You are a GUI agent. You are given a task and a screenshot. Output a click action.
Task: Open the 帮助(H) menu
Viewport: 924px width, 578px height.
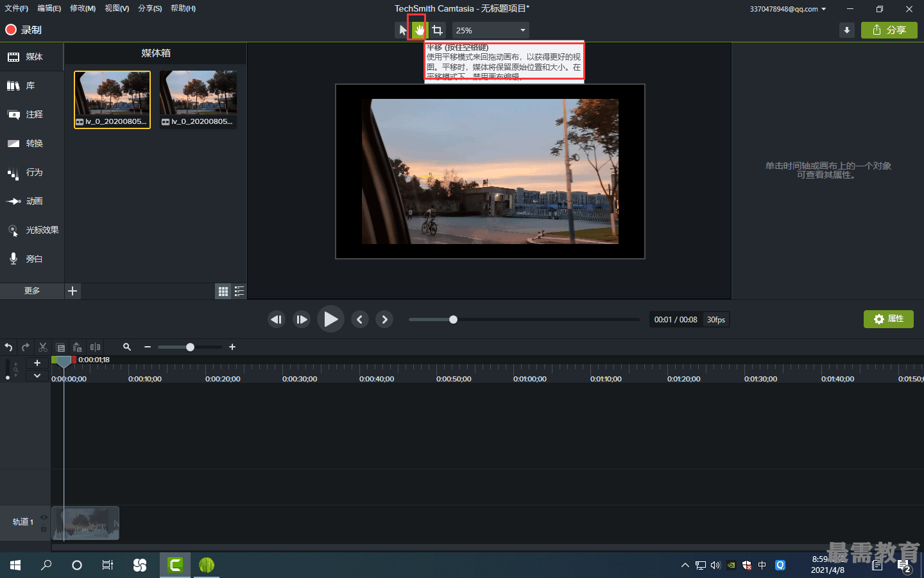pyautogui.click(x=184, y=8)
